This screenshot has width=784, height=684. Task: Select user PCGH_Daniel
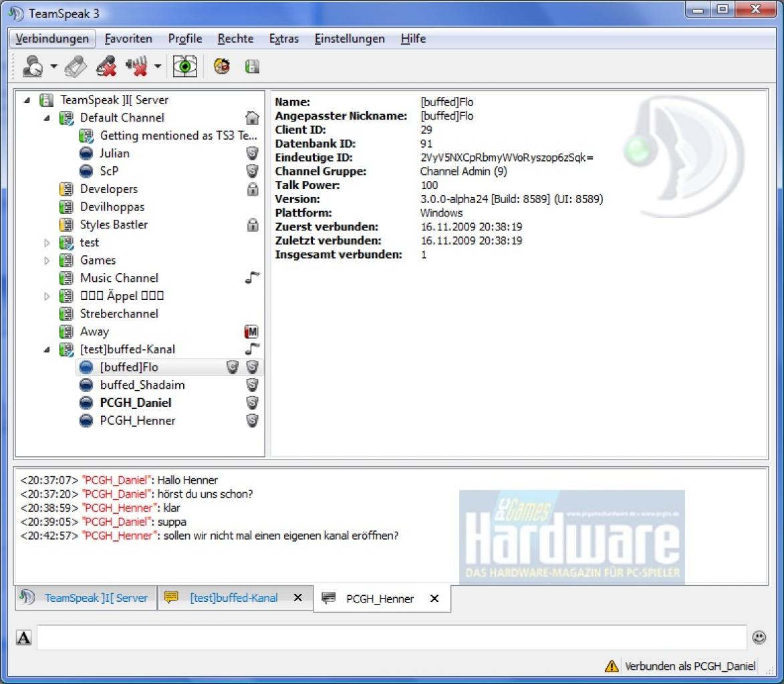click(x=136, y=403)
